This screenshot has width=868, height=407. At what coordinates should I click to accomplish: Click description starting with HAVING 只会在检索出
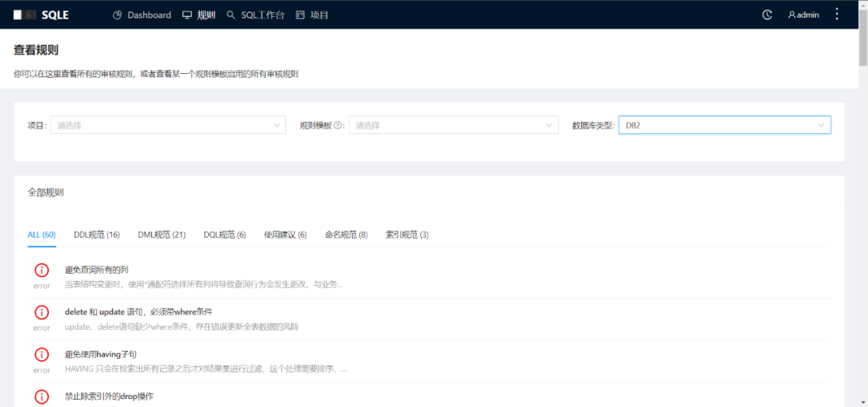(206, 368)
